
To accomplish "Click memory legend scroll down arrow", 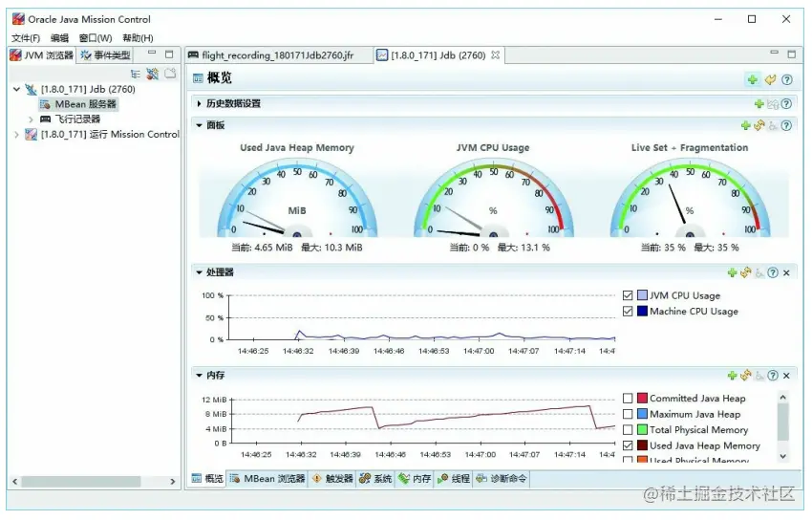I will tap(783, 457).
